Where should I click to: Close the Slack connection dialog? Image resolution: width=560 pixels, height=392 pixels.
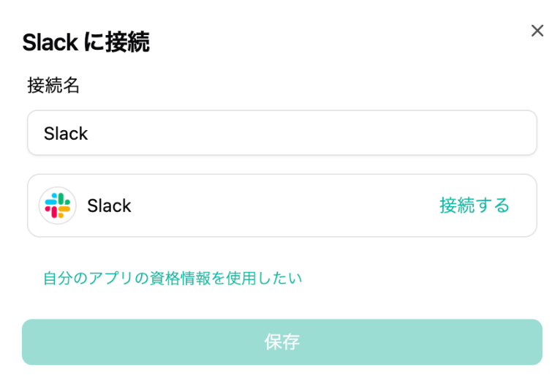tap(537, 31)
